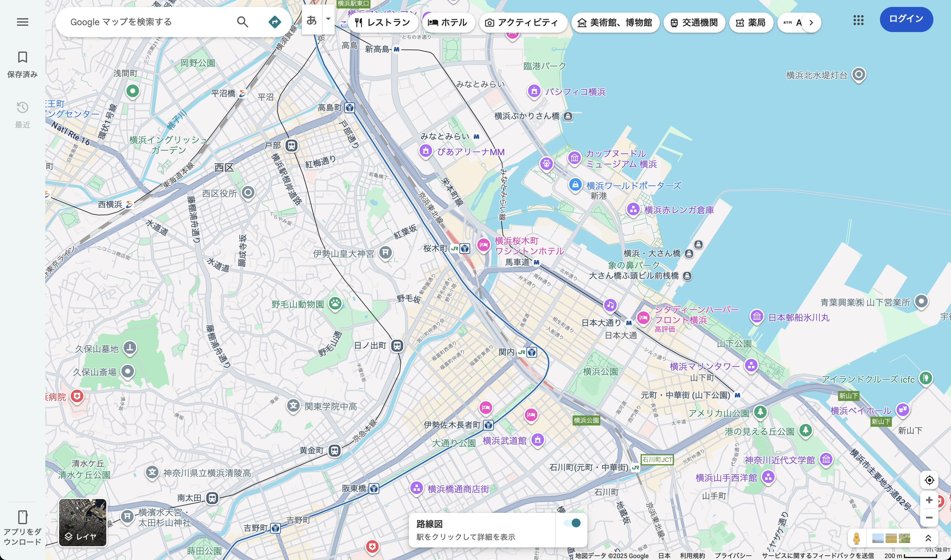Drop the Street View pegman icon

pyautogui.click(x=856, y=538)
